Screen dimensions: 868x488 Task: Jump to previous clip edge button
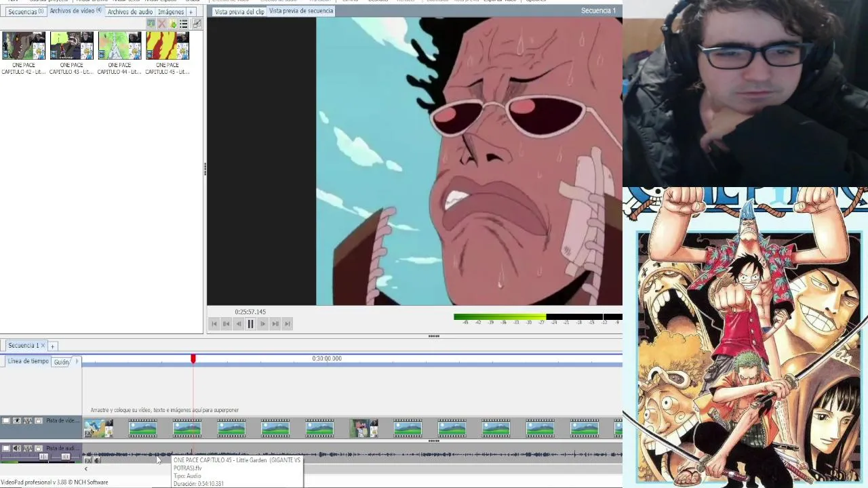tap(226, 324)
